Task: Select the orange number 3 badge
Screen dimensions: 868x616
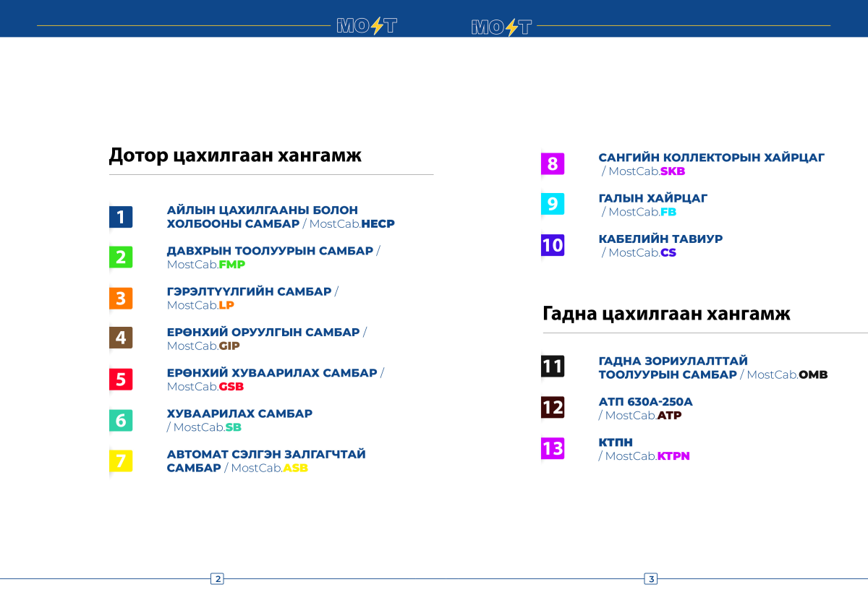Action: point(121,298)
